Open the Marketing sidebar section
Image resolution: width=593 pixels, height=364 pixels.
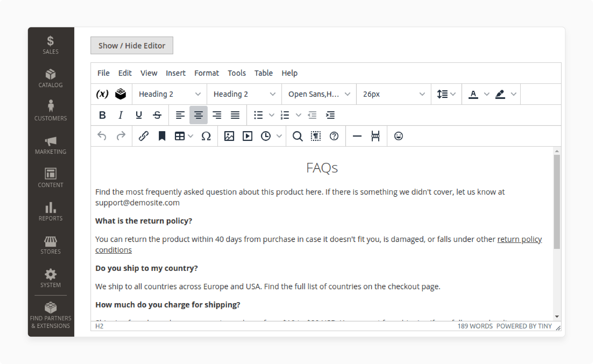tap(51, 145)
